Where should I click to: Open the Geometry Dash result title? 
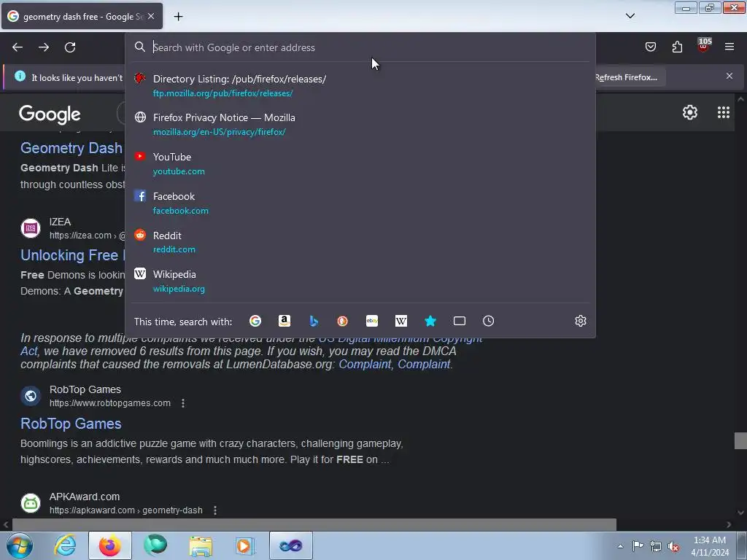(71, 148)
